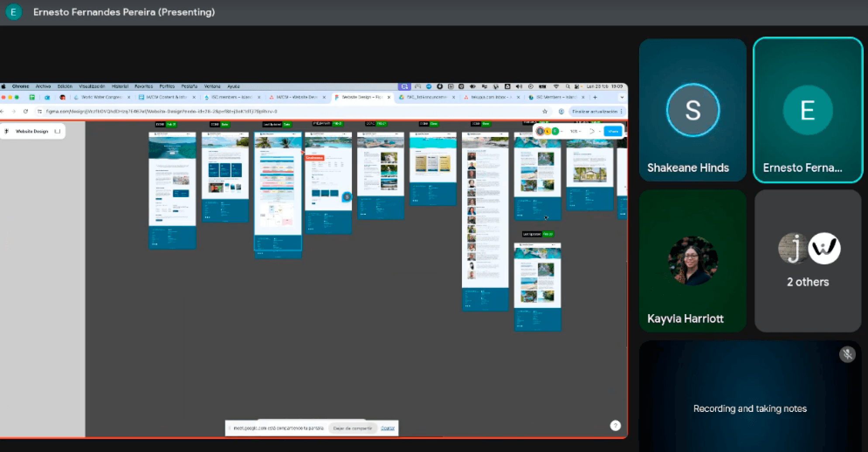Viewport: 868px width, 452px height.
Task: Click the pinned blue Outlook tab icon
Action: [x=47, y=97]
